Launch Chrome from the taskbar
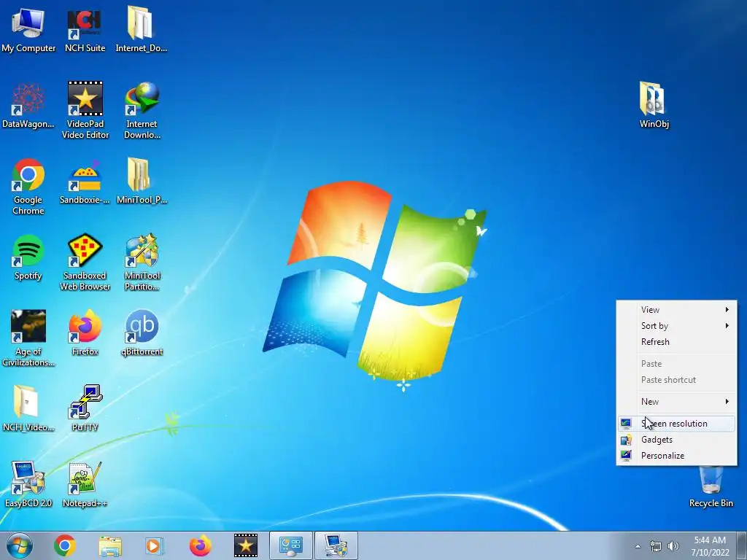The image size is (747, 560). tap(65, 545)
